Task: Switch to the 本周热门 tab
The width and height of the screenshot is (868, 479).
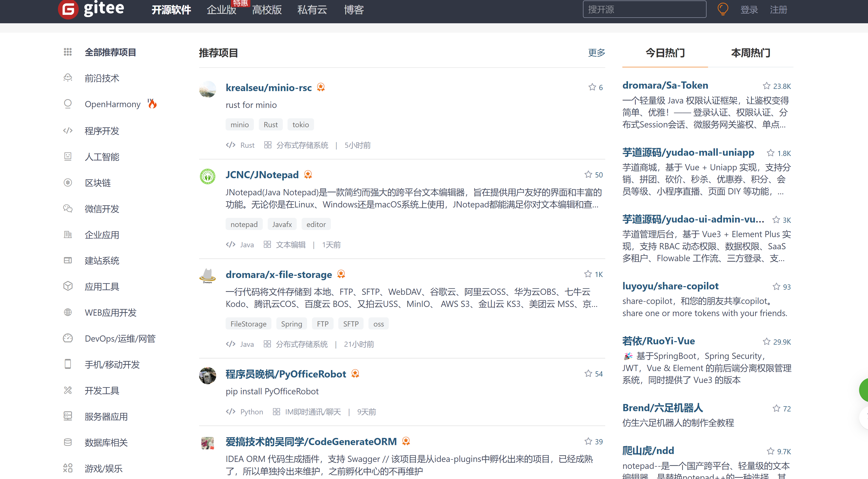Action: (750, 53)
